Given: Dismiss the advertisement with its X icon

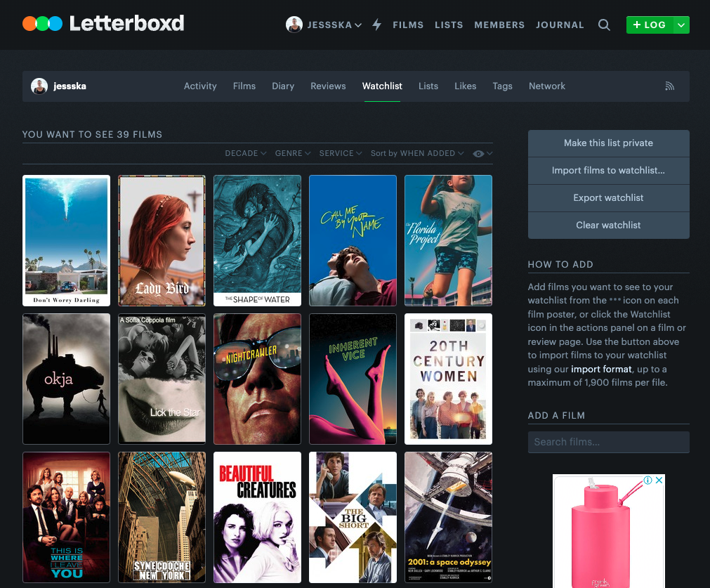Looking at the screenshot, I should coord(659,480).
